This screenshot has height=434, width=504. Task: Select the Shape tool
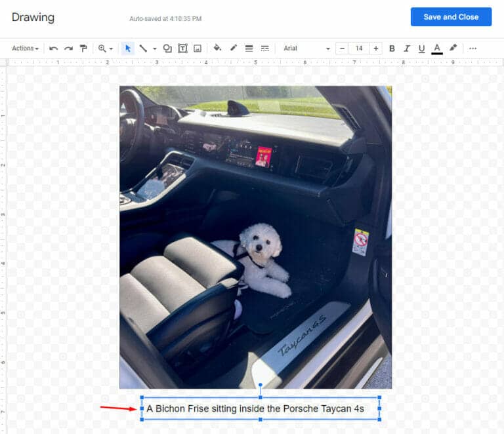tap(167, 49)
